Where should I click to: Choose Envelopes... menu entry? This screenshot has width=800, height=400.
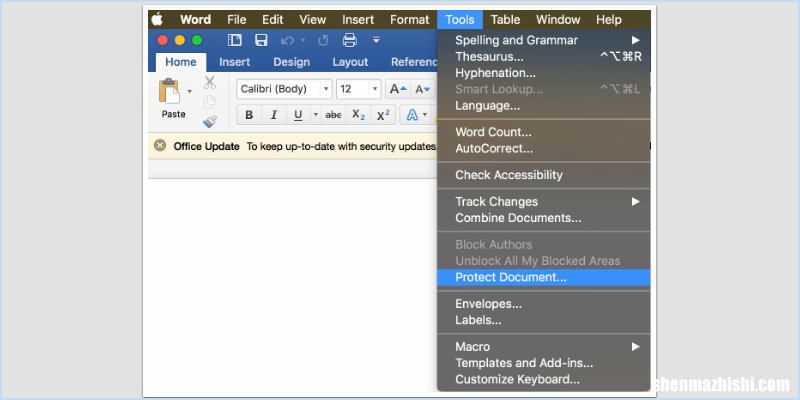pos(544,304)
